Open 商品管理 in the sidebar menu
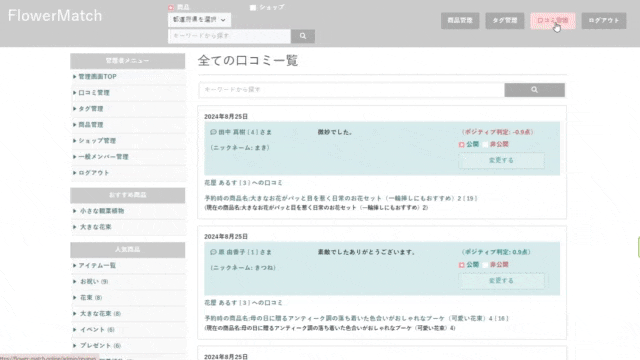 pyautogui.click(x=91, y=124)
